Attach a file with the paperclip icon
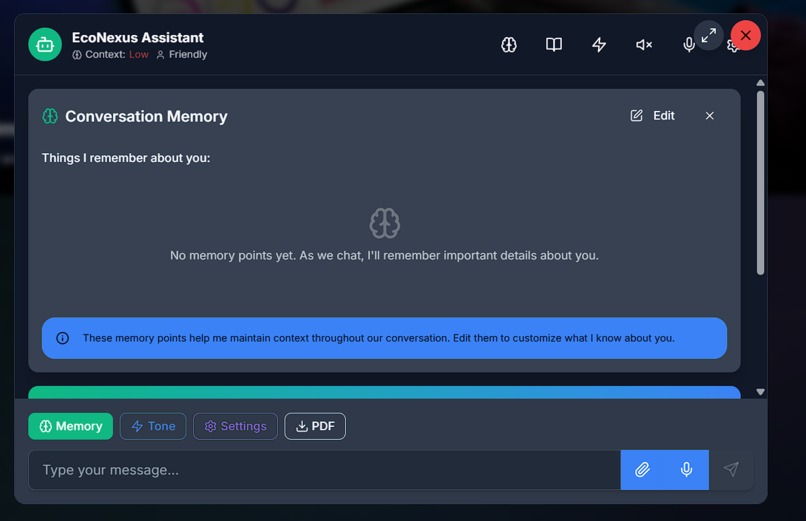This screenshot has width=806, height=521. tap(643, 470)
